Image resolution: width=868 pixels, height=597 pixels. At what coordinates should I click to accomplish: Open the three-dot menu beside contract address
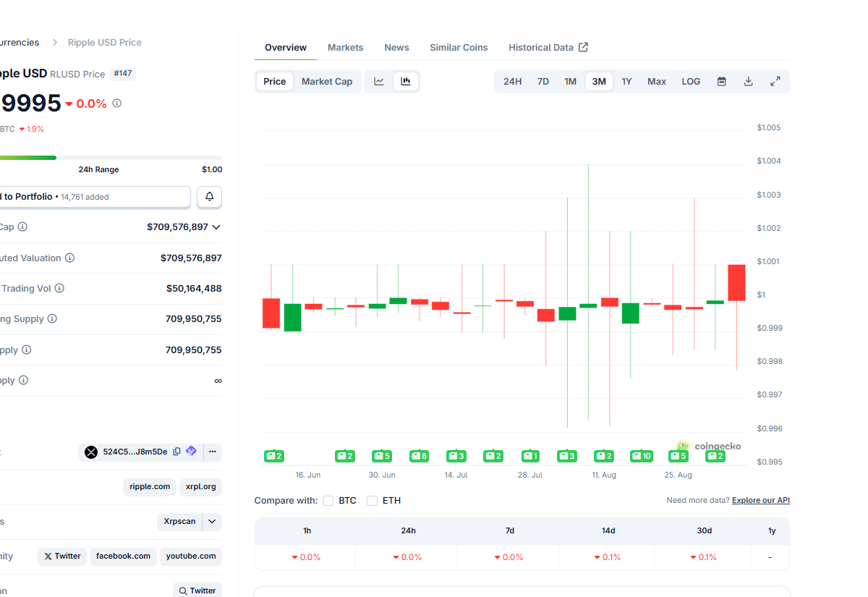click(213, 452)
